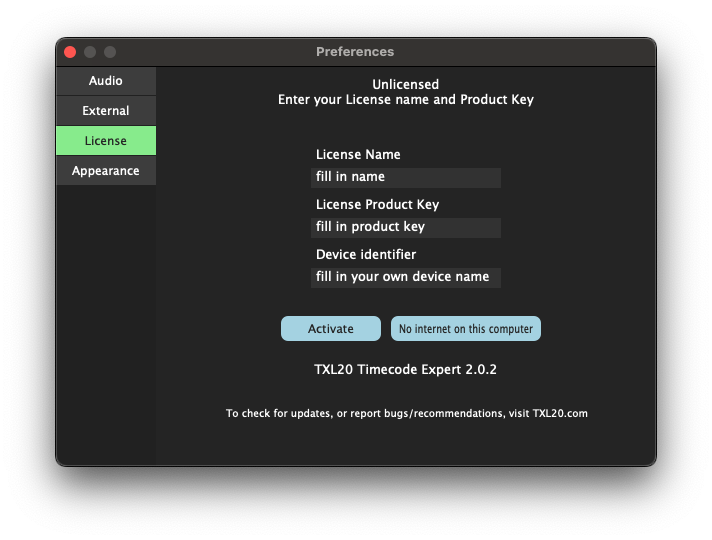
Task: Click the No internet on this computer button
Action: pyautogui.click(x=465, y=329)
